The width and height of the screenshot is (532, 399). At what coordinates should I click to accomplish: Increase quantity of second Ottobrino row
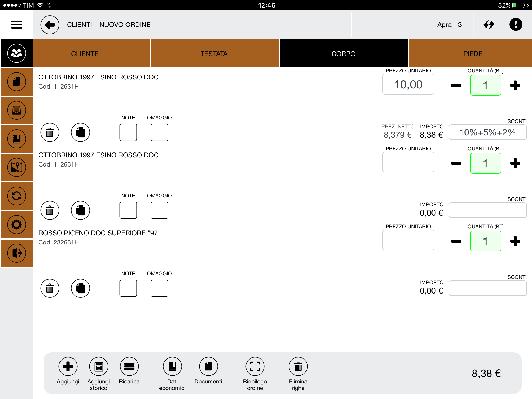click(515, 163)
